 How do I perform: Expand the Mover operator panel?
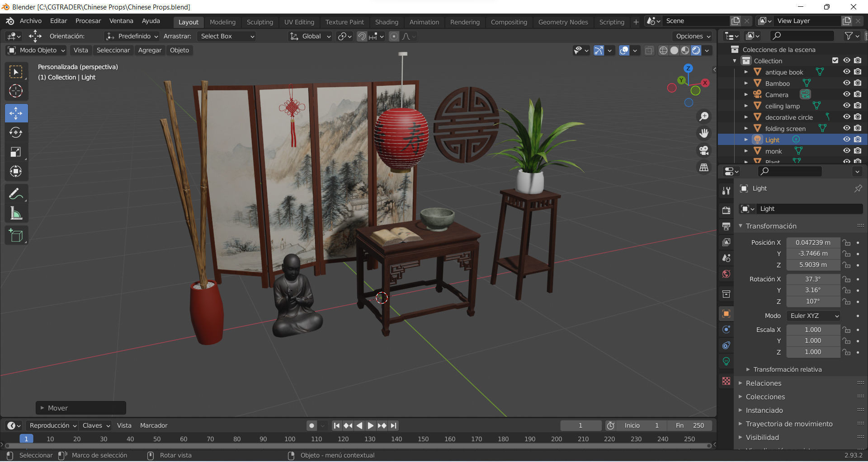81,408
